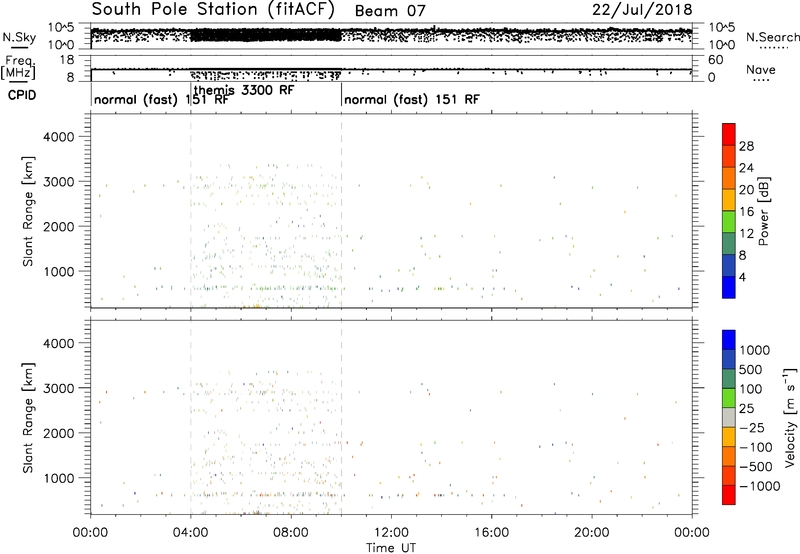This screenshot has height=554, width=800.
Task: Click the 'CPID' row label
Action: coord(22,95)
